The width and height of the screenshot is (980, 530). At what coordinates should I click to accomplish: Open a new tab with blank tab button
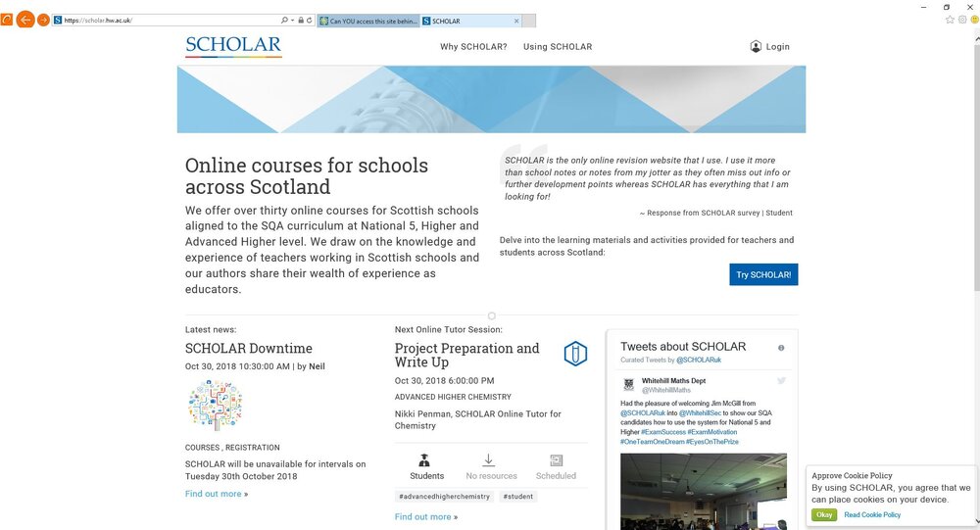[x=529, y=21]
